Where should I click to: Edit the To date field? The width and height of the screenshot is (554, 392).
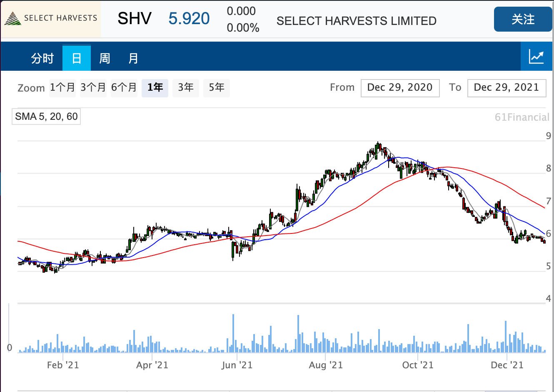(x=507, y=88)
